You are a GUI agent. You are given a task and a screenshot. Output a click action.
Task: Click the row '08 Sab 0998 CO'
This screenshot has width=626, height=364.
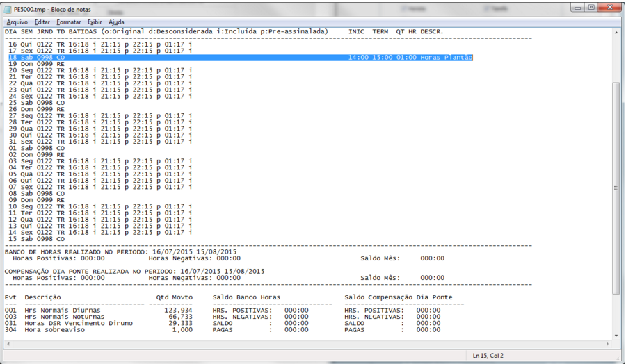[x=36, y=194]
